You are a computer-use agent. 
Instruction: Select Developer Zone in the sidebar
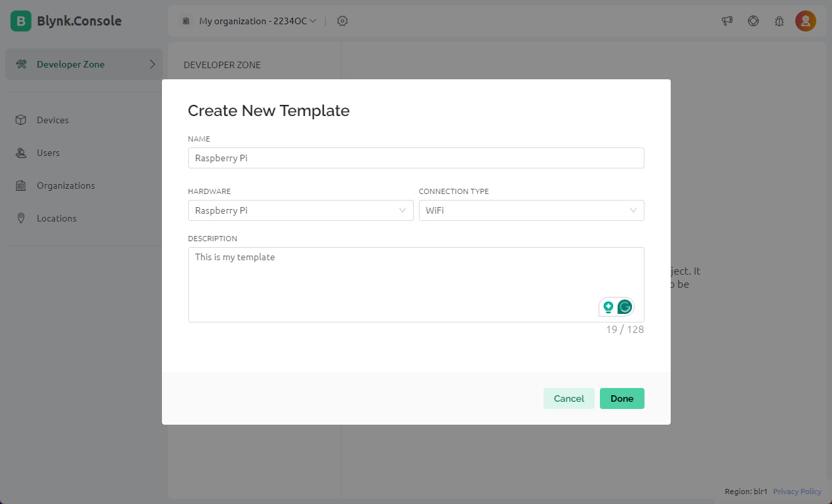pyautogui.click(x=84, y=64)
